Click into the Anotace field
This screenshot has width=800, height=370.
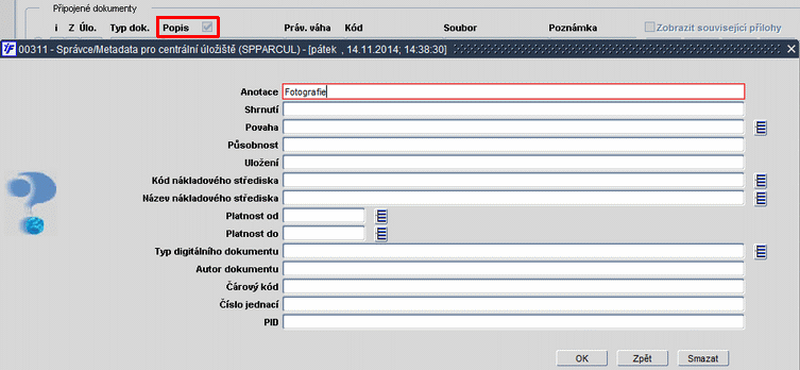coord(513,92)
